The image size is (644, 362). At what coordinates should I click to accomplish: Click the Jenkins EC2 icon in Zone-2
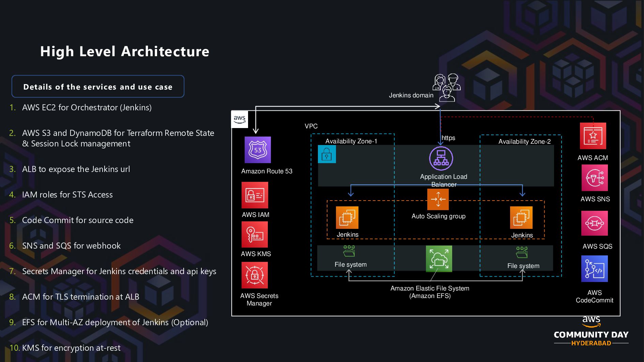coord(521,218)
